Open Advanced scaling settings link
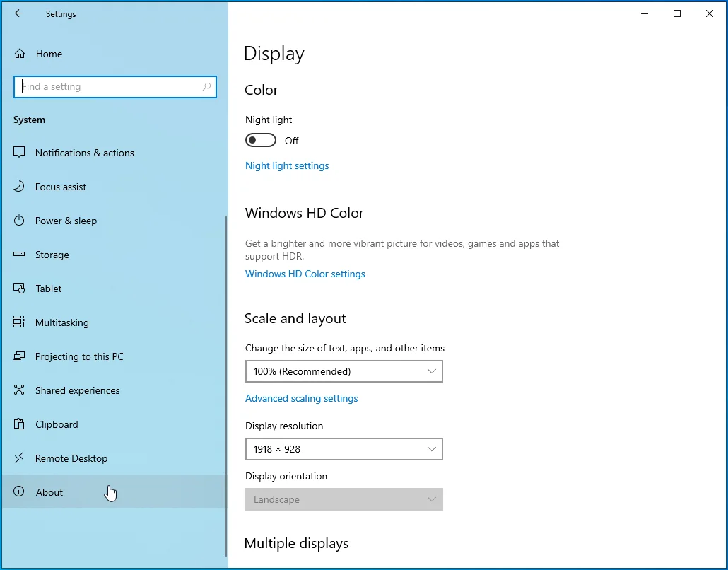Viewport: 728px width, 570px height. 301,399
